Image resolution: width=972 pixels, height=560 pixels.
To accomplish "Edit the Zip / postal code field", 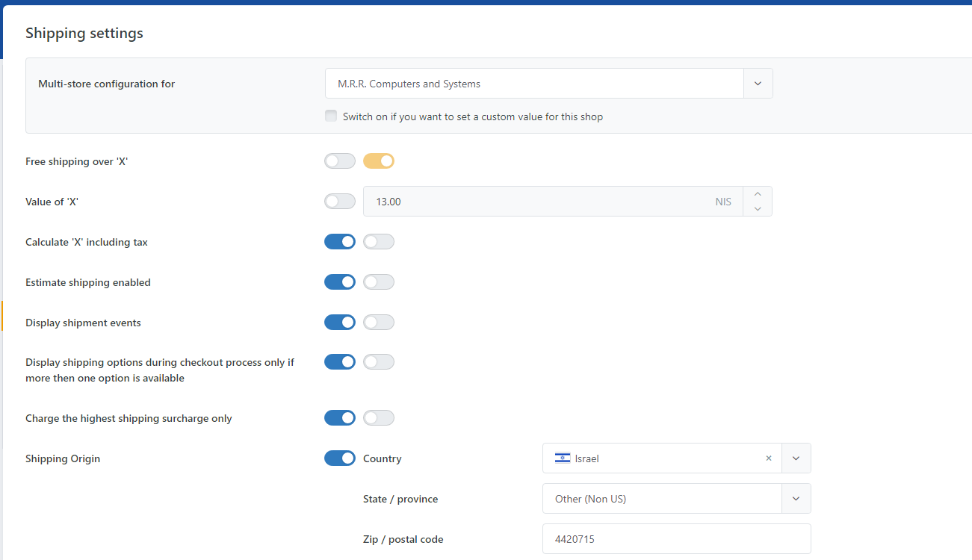I will 672,538.
